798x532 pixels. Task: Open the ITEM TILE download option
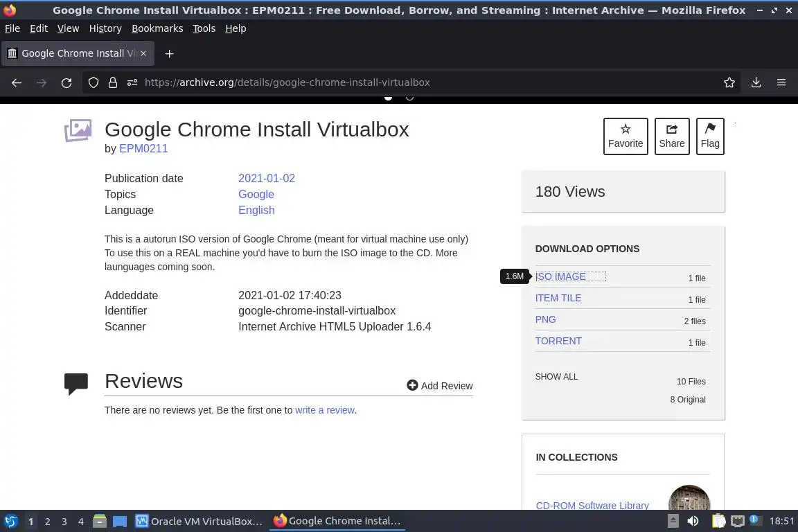[558, 298]
